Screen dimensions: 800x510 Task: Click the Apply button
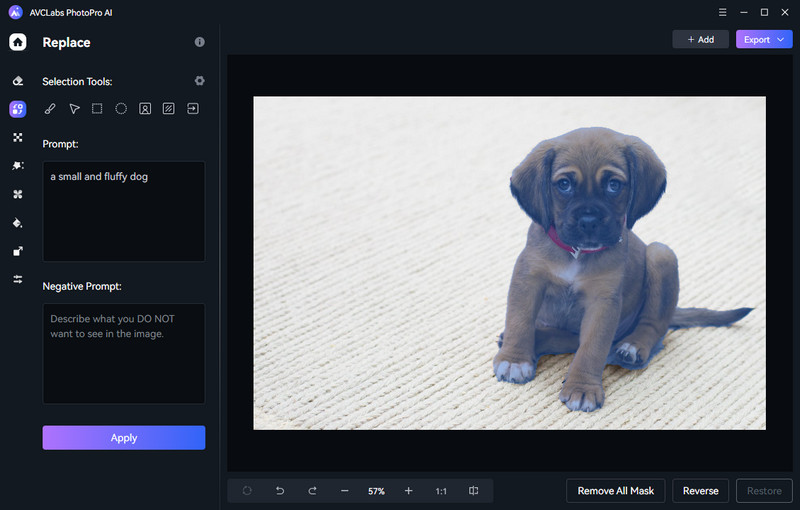(x=124, y=438)
